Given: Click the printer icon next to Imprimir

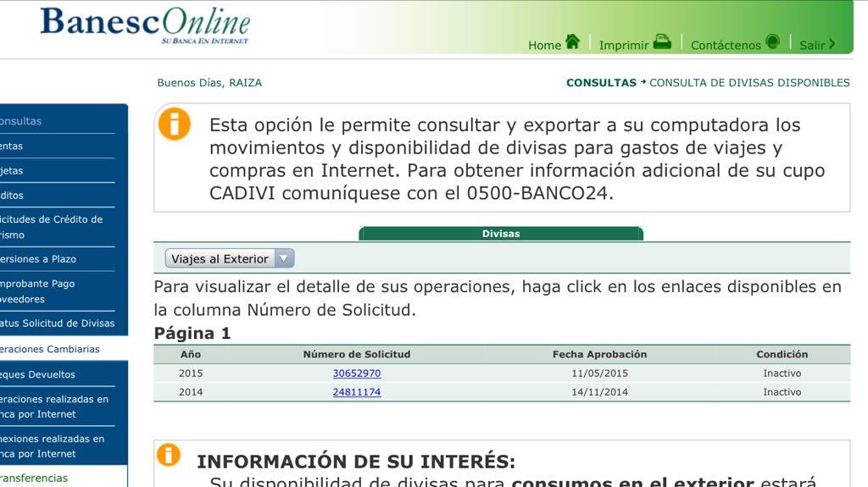Looking at the screenshot, I should point(662,42).
